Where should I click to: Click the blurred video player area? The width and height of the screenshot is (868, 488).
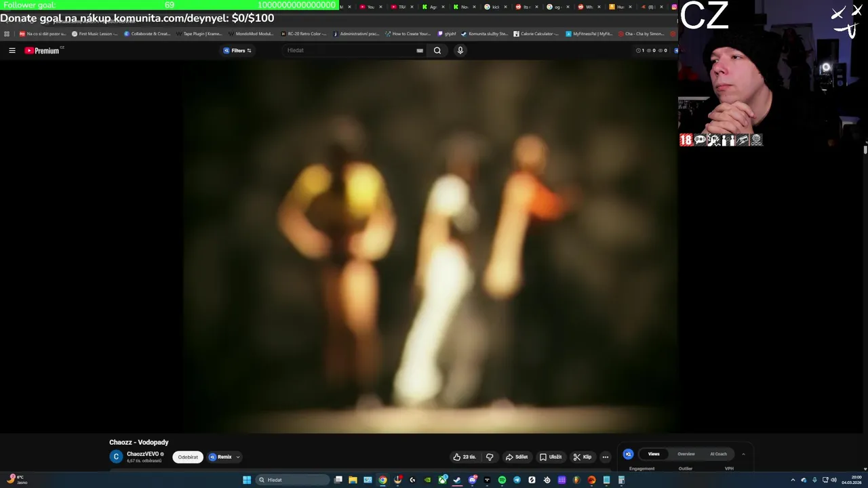pyautogui.click(x=431, y=246)
